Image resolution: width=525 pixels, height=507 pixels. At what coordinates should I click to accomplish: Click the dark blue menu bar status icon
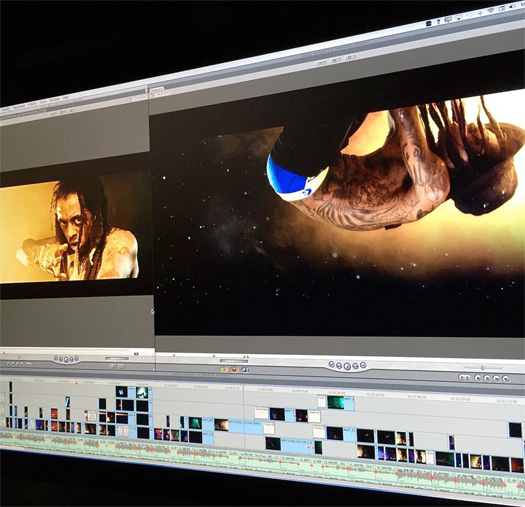(x=430, y=23)
